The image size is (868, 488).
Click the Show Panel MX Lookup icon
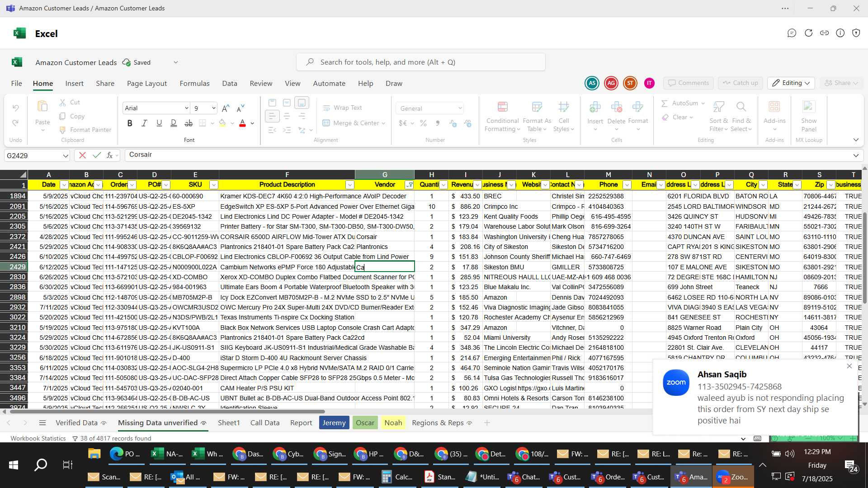[809, 107]
